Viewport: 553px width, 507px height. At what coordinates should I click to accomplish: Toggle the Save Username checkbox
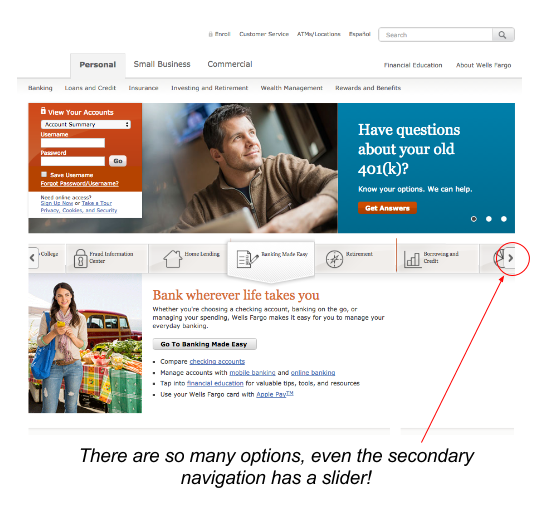[44, 174]
